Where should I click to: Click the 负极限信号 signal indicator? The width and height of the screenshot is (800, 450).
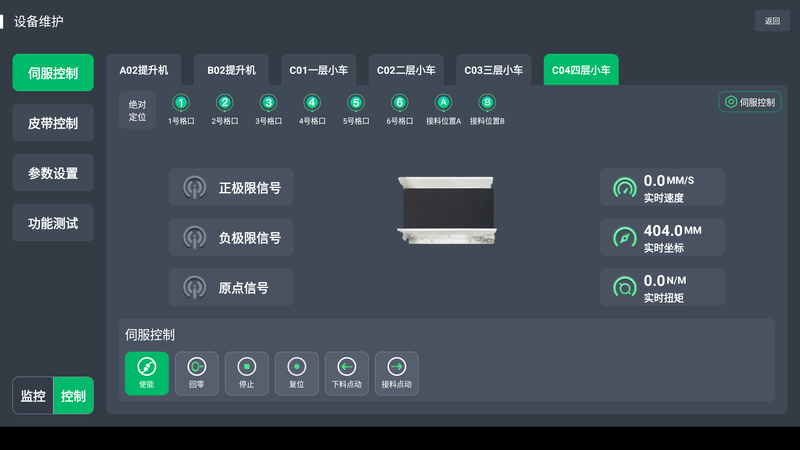[x=231, y=237]
